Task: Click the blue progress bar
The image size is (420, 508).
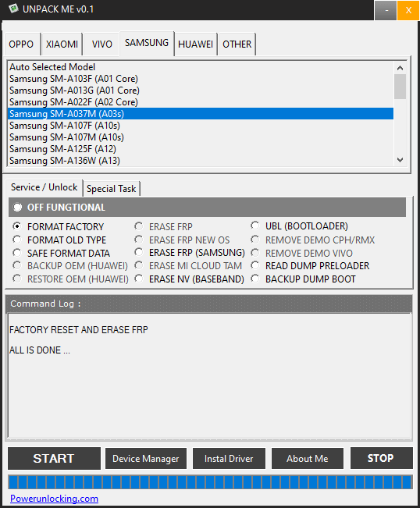Action: [x=210, y=481]
